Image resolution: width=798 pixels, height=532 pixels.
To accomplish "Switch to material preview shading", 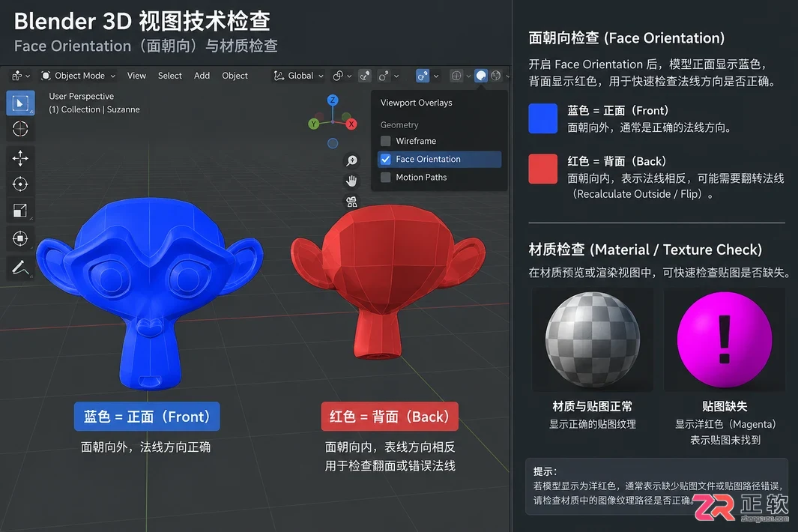I will pyautogui.click(x=496, y=76).
